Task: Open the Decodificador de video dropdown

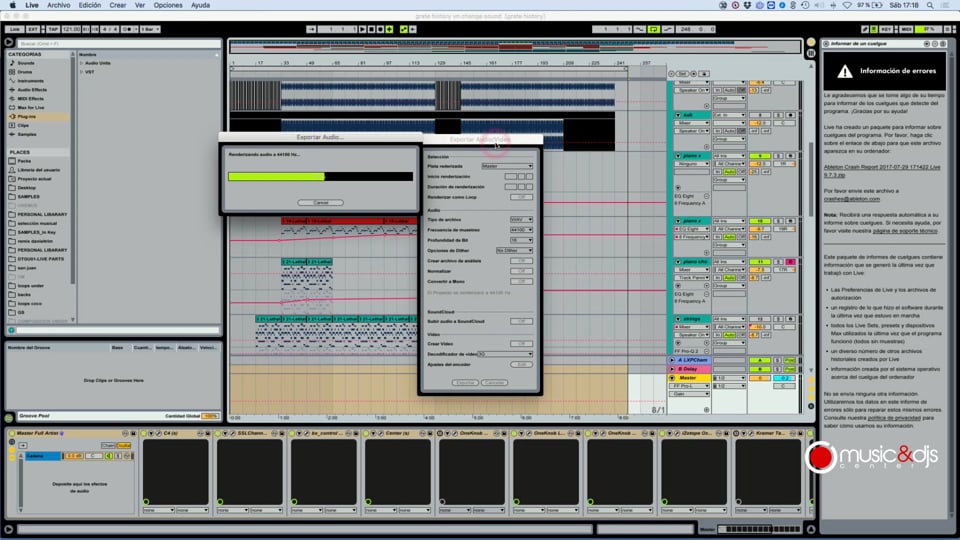Action: pyautogui.click(x=505, y=354)
